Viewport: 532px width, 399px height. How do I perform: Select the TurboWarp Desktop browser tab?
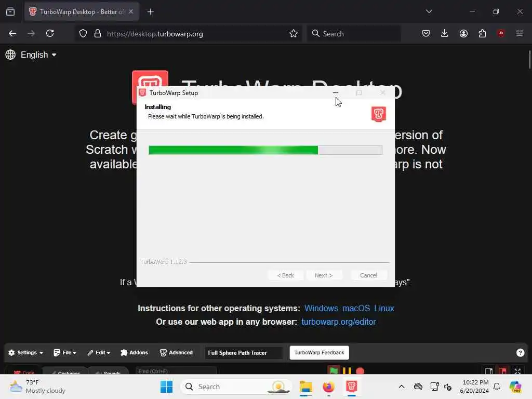point(82,12)
